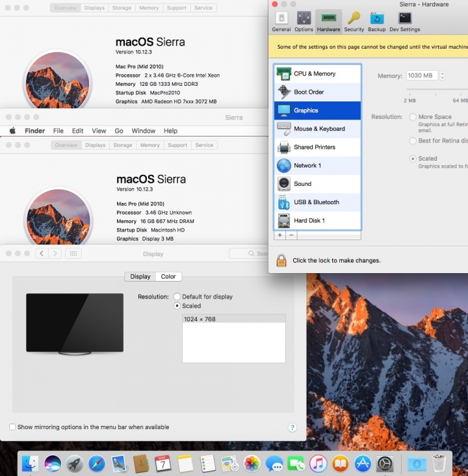Open FaceTime from the Dock
This screenshot has width=468, height=476.
[x=296, y=464]
